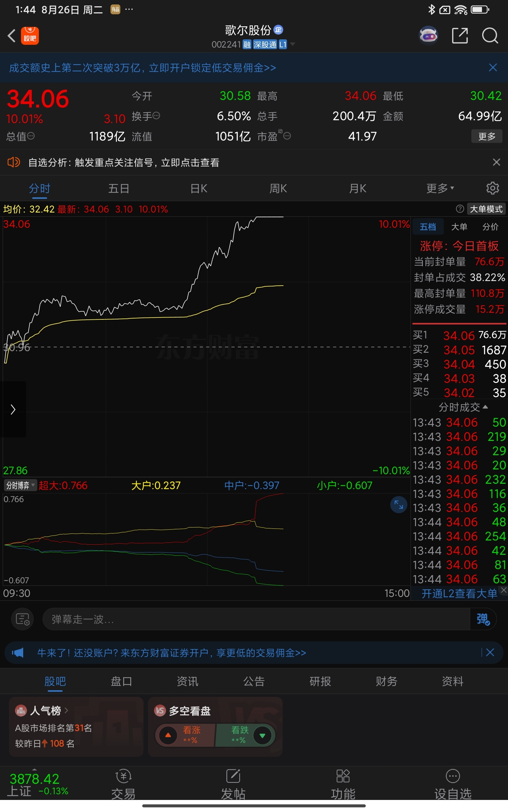
Task: Tap the 企 badge beside 歌尔股份
Action: 278,30
